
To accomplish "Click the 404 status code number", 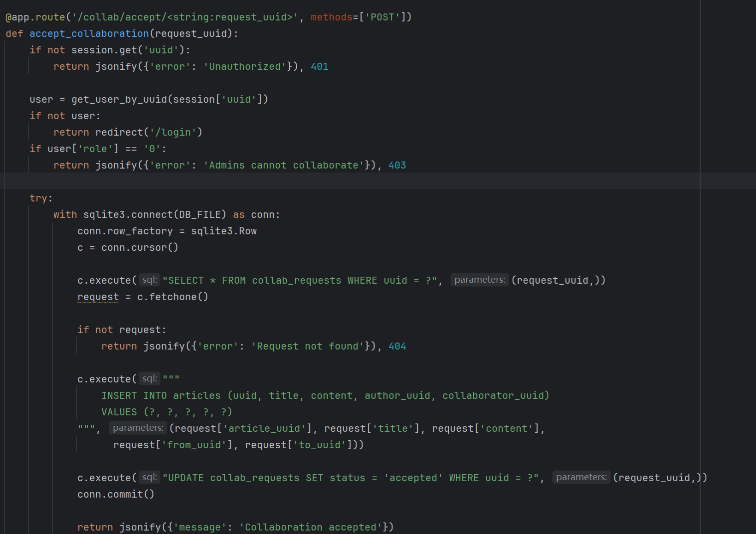I will [397, 346].
